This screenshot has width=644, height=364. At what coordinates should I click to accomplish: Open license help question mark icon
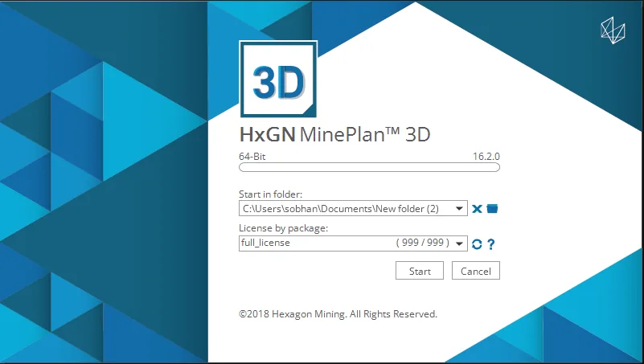[x=490, y=244]
